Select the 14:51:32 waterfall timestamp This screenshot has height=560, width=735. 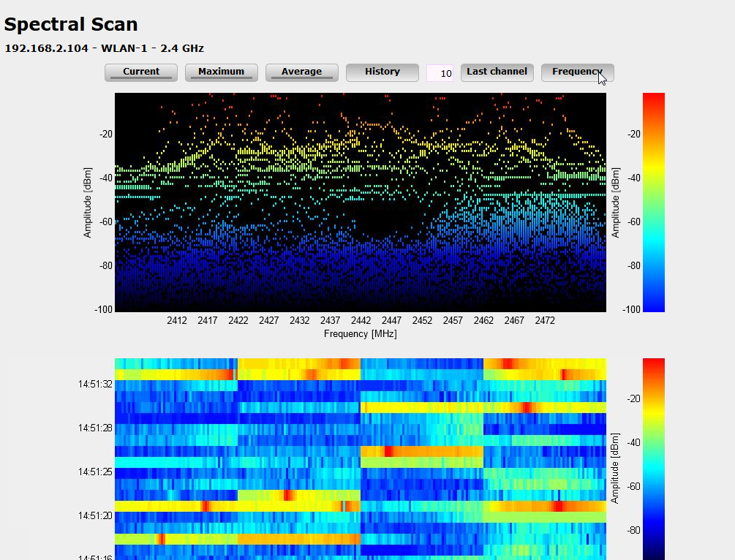96,384
